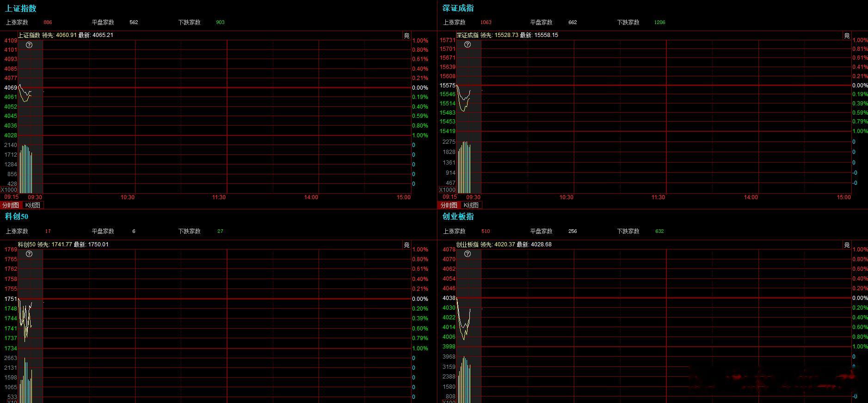Click the 平盘家数 value 562
Screen dimensions: 868x403
pos(134,22)
